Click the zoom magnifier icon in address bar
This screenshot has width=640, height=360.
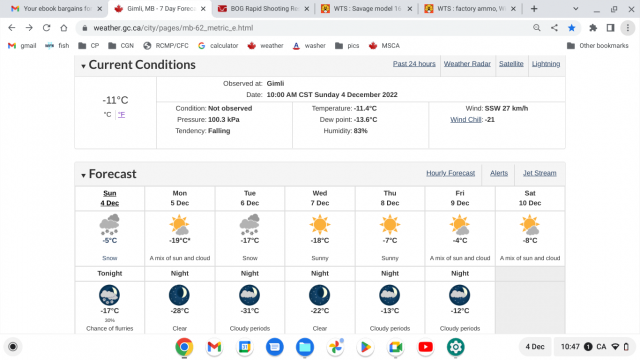click(537, 28)
